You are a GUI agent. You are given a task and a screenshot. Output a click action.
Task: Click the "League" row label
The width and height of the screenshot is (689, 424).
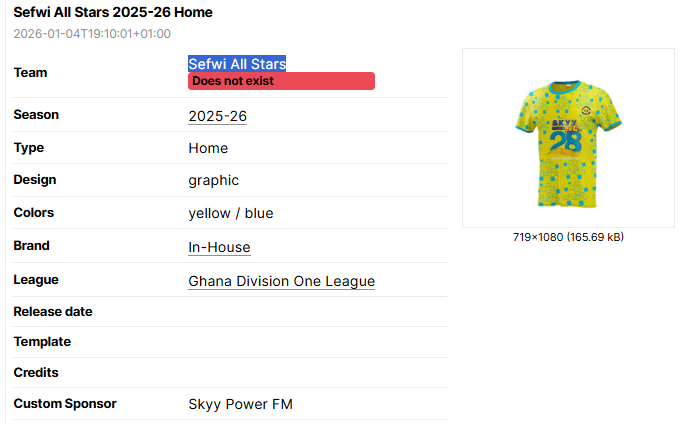36,280
